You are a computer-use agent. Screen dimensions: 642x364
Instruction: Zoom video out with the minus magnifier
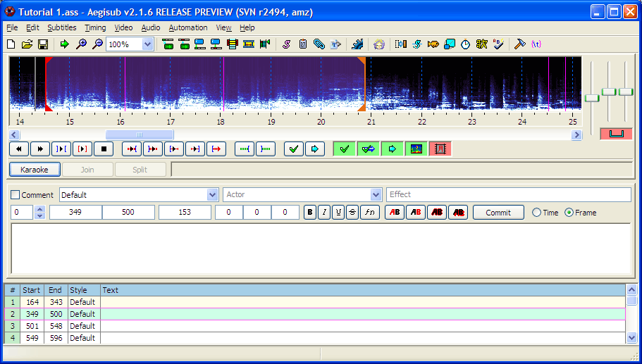pos(97,44)
